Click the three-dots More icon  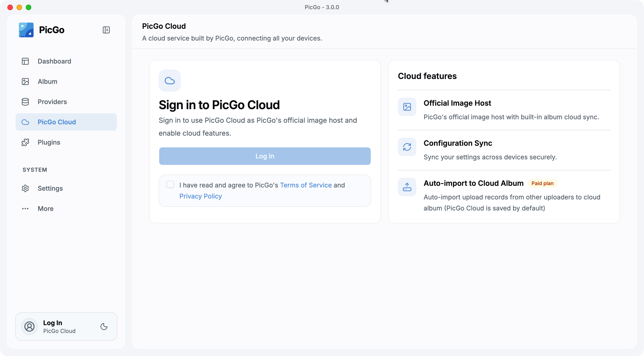point(25,209)
